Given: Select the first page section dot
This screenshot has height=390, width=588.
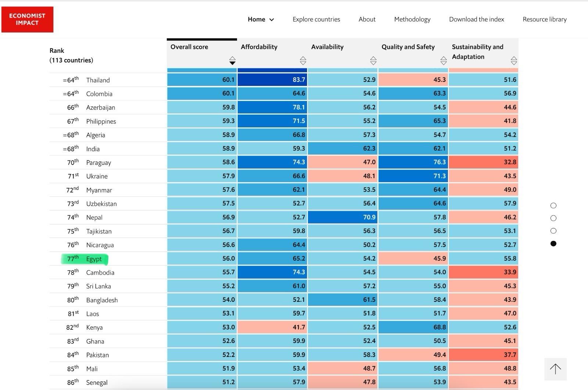Looking at the screenshot, I should 553,206.
